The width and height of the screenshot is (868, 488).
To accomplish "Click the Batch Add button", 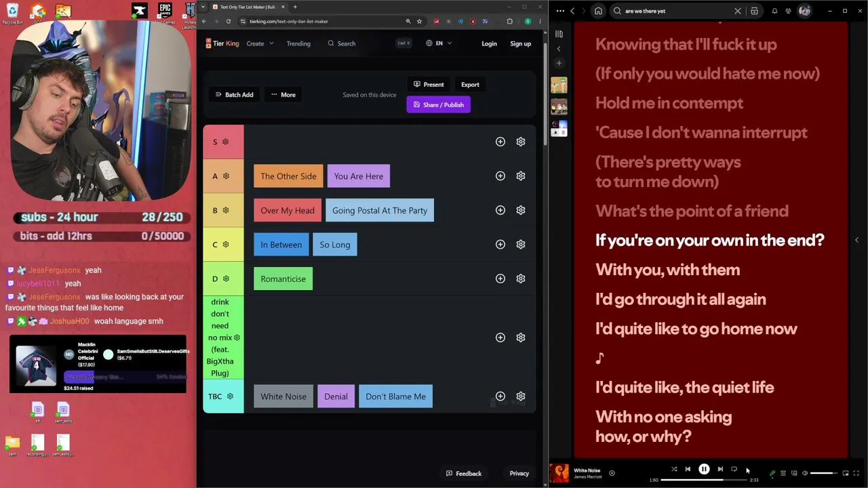I will pyautogui.click(x=234, y=95).
